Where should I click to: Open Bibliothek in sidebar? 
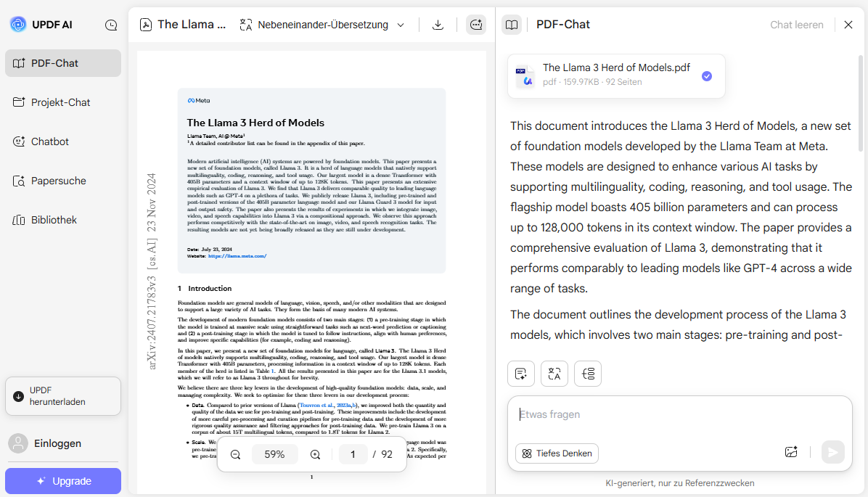click(x=63, y=220)
